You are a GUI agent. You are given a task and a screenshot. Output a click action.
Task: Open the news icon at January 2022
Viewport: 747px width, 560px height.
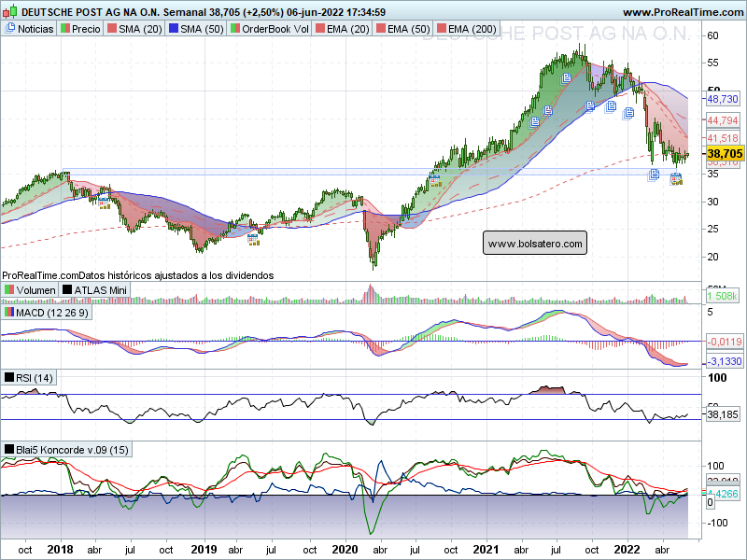628,113
